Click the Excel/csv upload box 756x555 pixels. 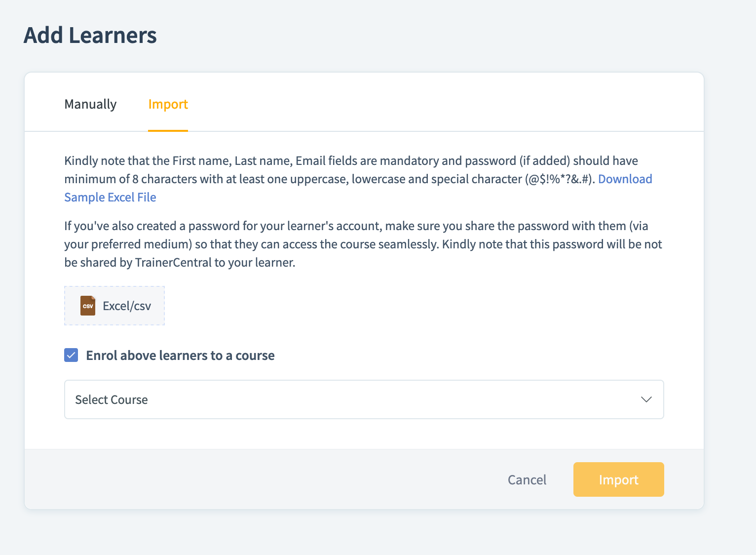pyautogui.click(x=114, y=306)
